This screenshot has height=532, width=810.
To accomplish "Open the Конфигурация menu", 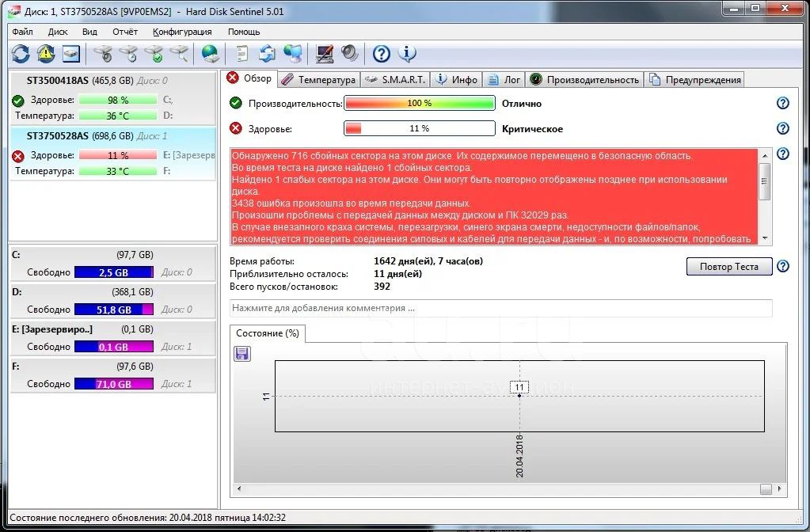I will (x=182, y=32).
